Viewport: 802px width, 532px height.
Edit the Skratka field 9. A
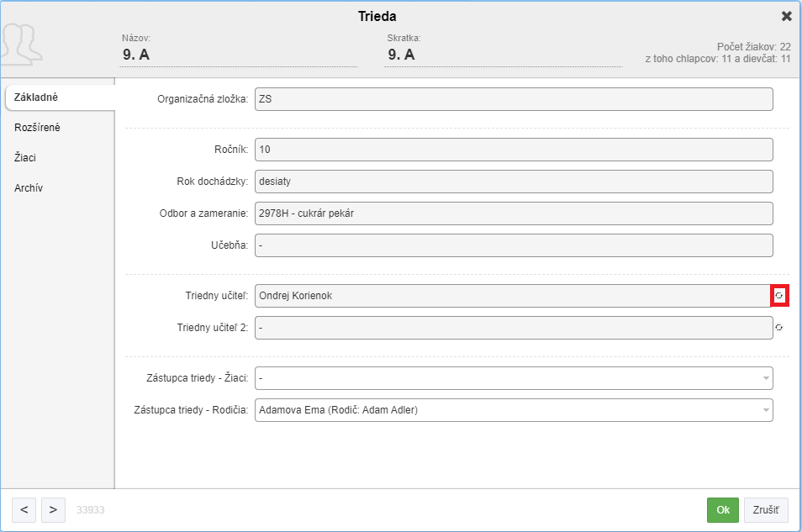tap(504, 55)
